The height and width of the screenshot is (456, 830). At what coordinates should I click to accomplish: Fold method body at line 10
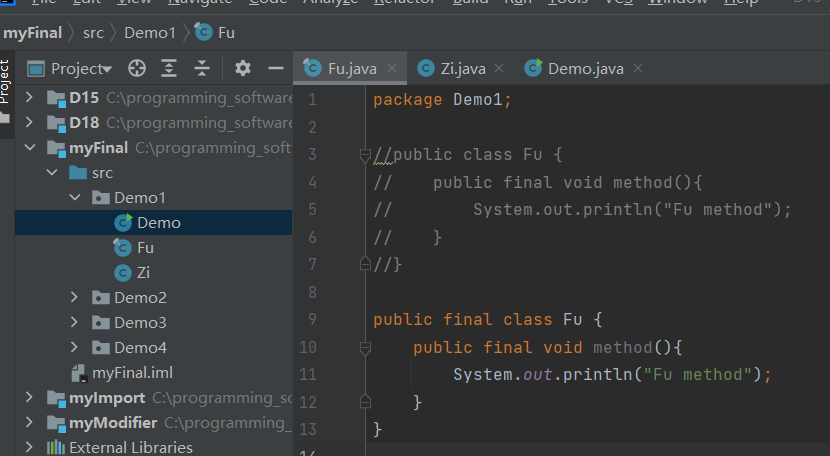[x=365, y=348]
